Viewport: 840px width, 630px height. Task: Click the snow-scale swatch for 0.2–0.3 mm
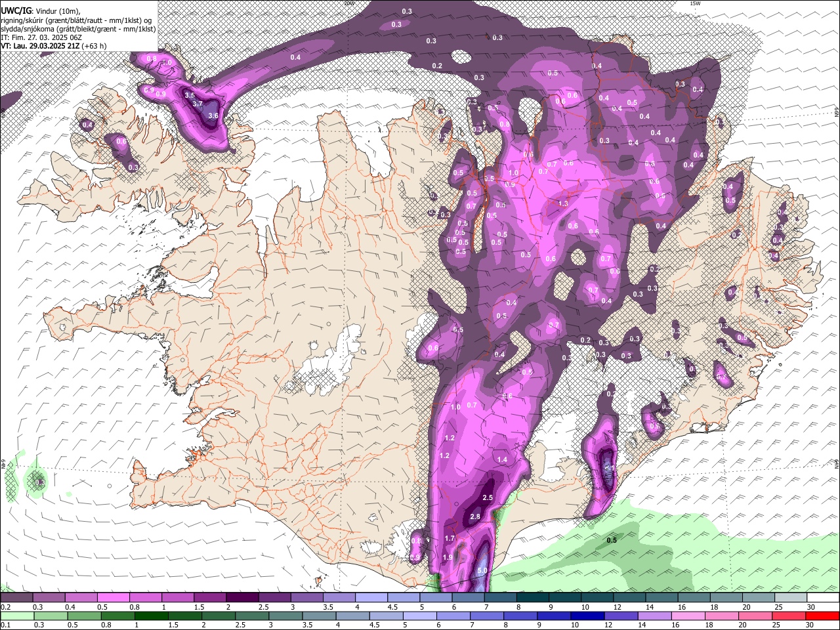click(x=16, y=598)
